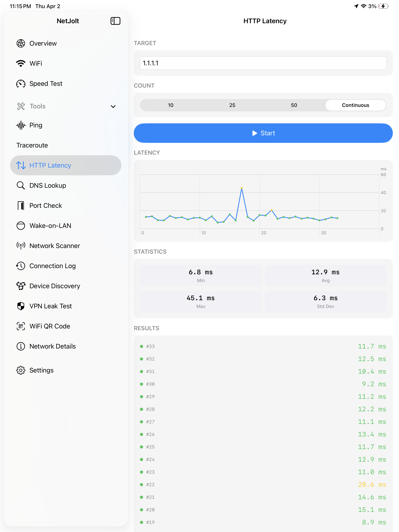Click the latency spike point on the chart

pyautogui.click(x=242, y=188)
